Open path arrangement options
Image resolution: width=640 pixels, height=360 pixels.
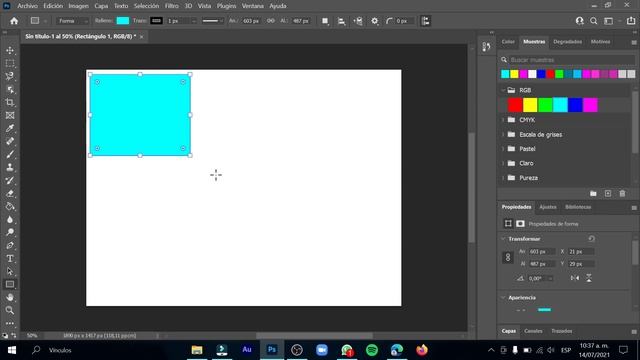[358, 21]
